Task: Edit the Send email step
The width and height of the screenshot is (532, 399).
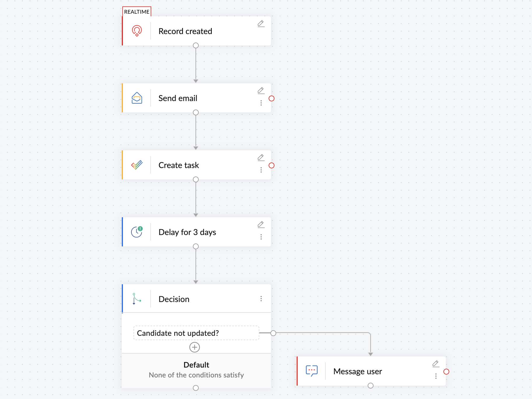Action: click(x=261, y=91)
